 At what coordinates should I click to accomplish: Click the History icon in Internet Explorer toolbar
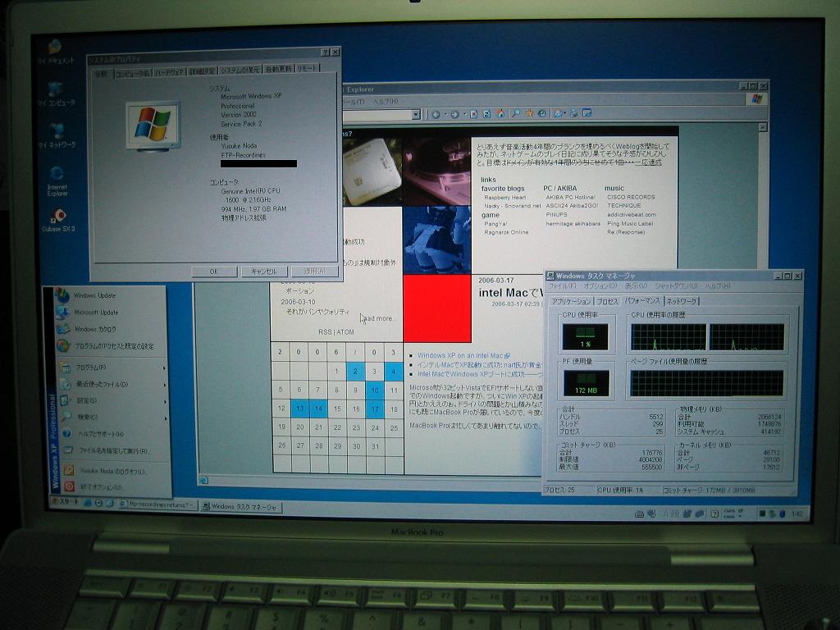[542, 113]
